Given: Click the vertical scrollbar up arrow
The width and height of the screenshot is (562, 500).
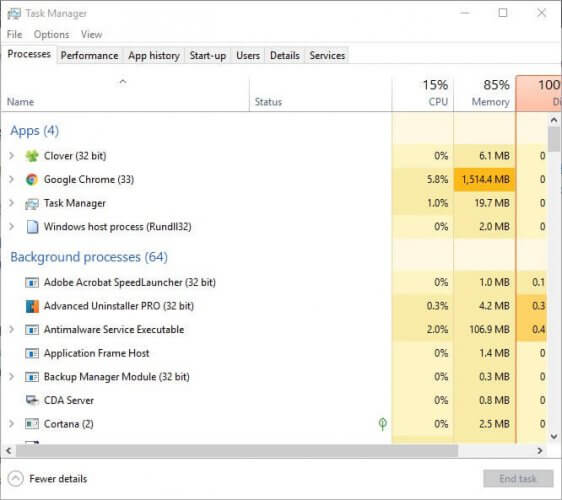Looking at the screenshot, I should pyautogui.click(x=554, y=120).
